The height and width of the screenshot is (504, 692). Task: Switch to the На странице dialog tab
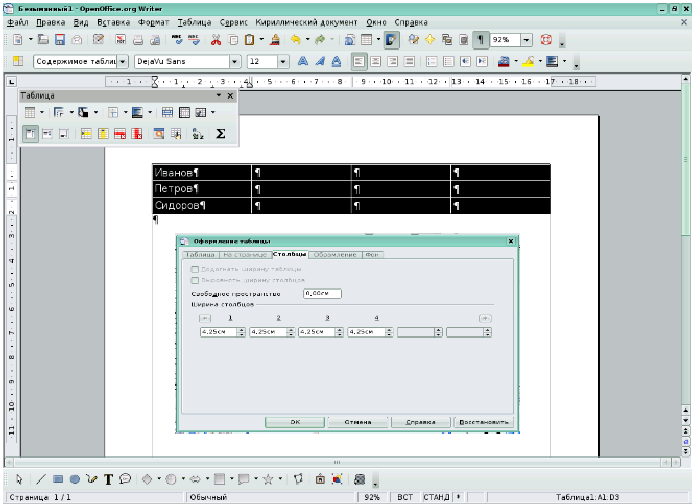point(245,255)
